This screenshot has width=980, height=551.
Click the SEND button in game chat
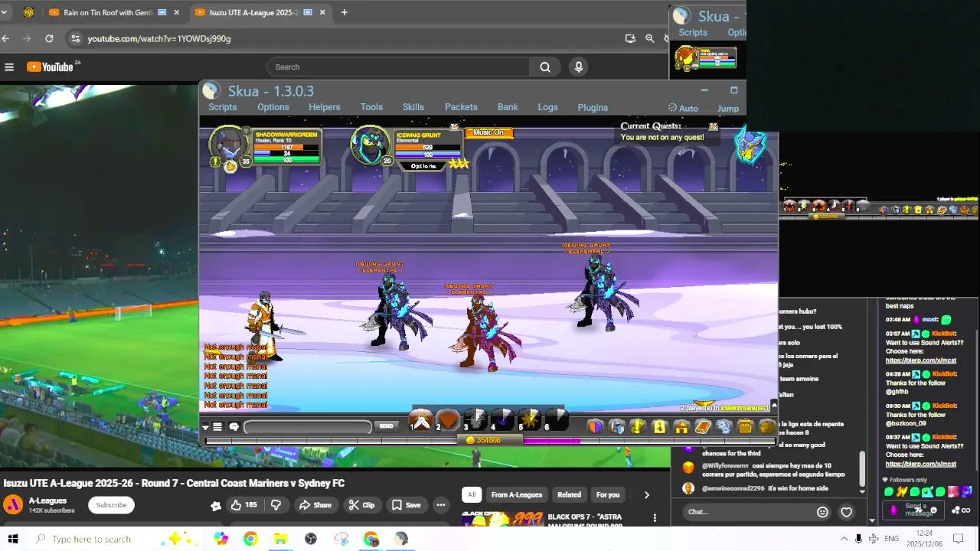[387, 426]
